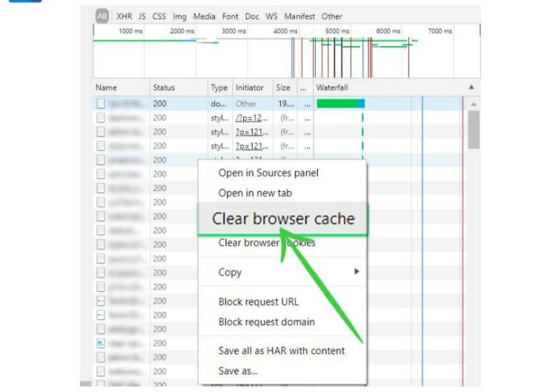542x392 pixels.
Task: Choose Block request domain
Action: tap(266, 322)
